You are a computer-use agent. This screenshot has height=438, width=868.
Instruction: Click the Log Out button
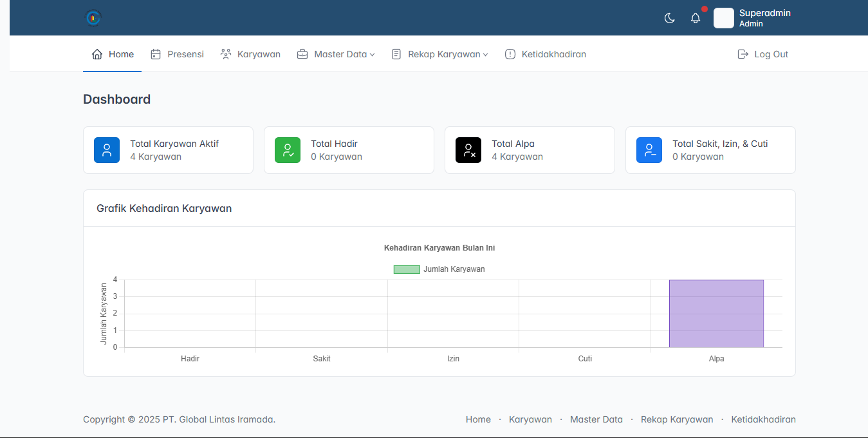[x=762, y=54]
